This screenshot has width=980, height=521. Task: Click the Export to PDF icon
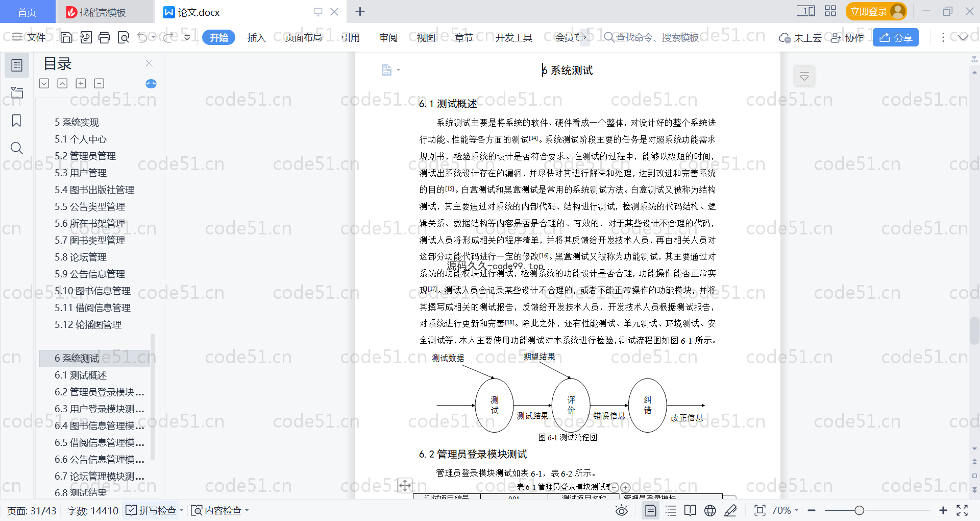(x=86, y=37)
